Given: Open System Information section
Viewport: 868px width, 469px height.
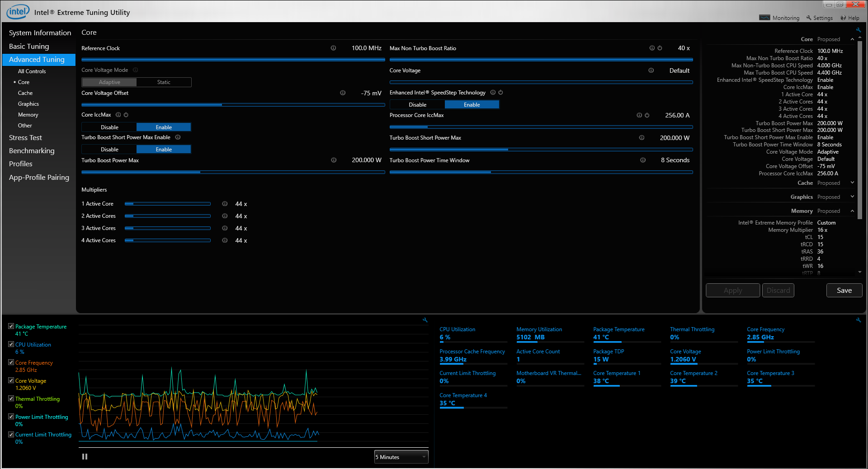Looking at the screenshot, I should (x=40, y=33).
